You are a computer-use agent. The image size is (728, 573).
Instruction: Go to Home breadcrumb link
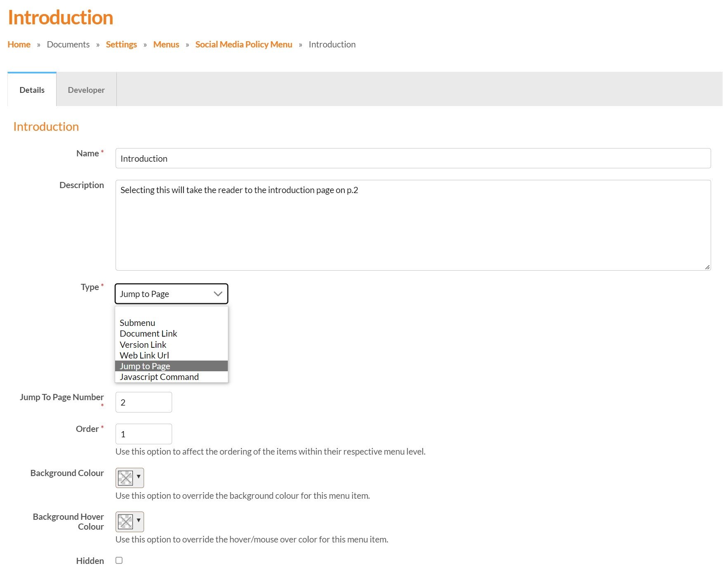click(x=19, y=45)
